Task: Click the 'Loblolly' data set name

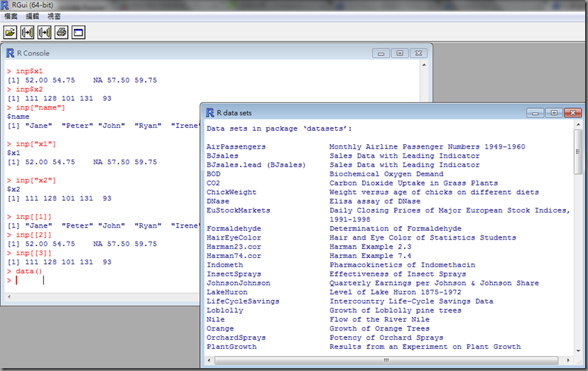Action: tap(224, 310)
